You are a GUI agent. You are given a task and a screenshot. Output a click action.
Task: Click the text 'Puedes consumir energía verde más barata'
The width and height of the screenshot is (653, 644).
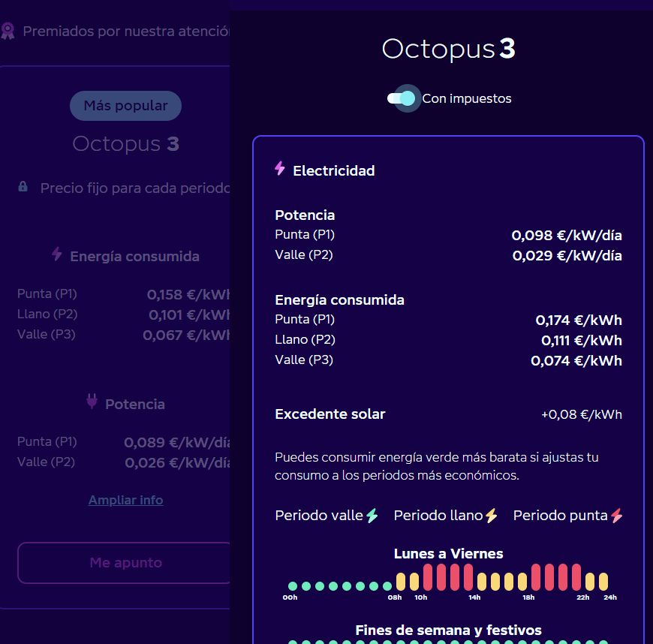[x=401, y=457]
